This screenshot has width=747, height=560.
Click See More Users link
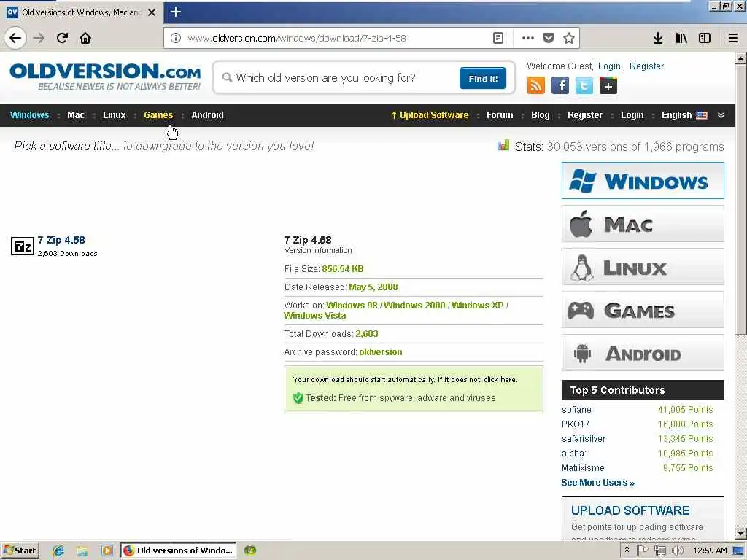pyautogui.click(x=597, y=483)
